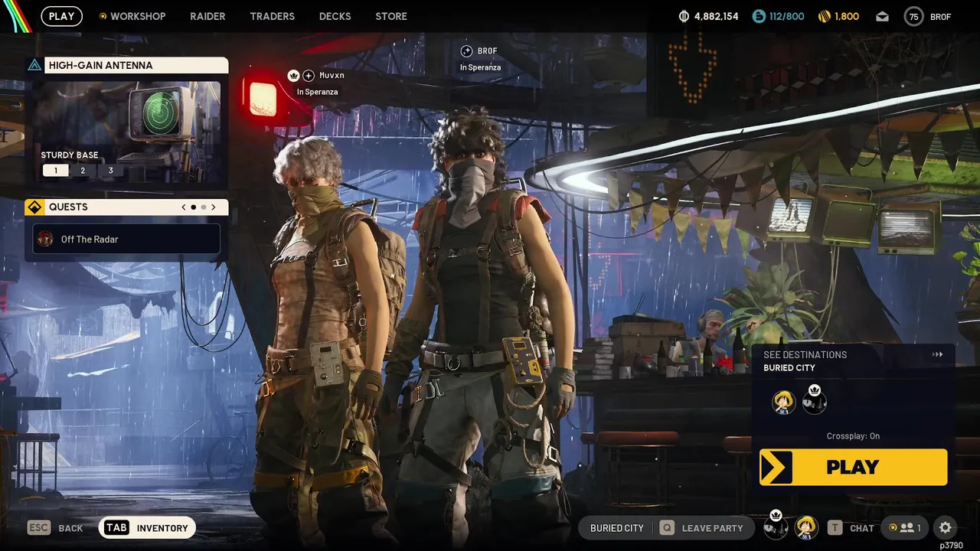This screenshot has width=980, height=551.
Task: Click the Quests diamond header icon
Action: [34, 207]
